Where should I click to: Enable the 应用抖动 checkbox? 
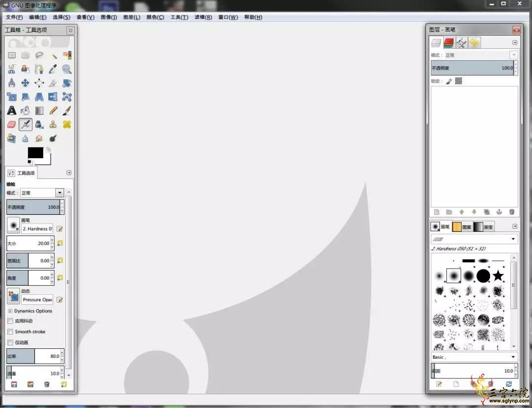10,321
